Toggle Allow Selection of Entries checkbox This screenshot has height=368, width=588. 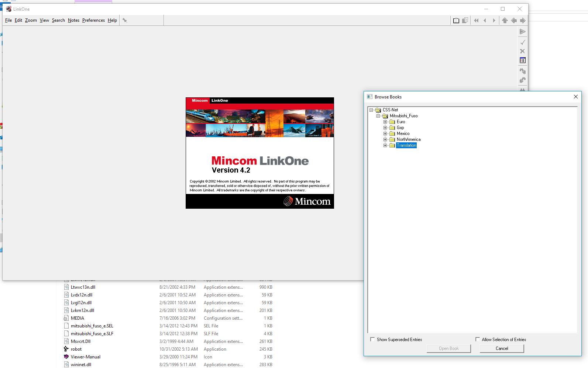click(478, 339)
